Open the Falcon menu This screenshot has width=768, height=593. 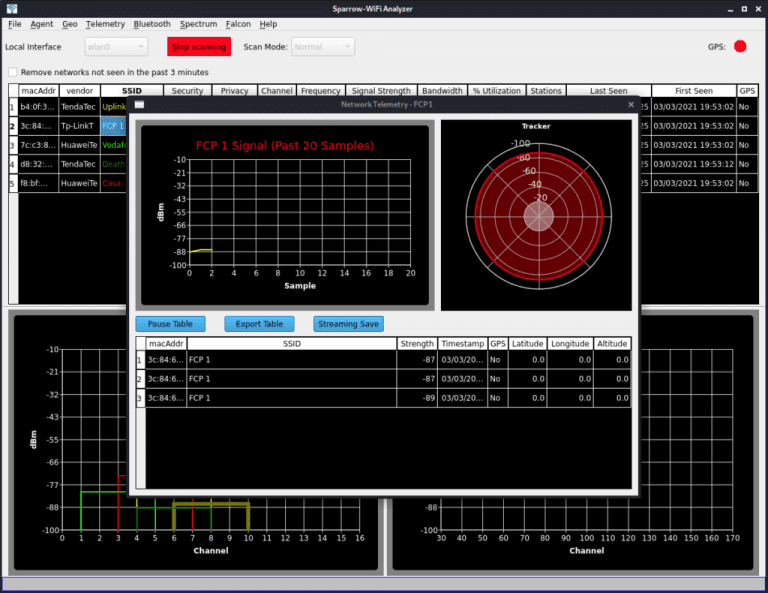[x=238, y=24]
